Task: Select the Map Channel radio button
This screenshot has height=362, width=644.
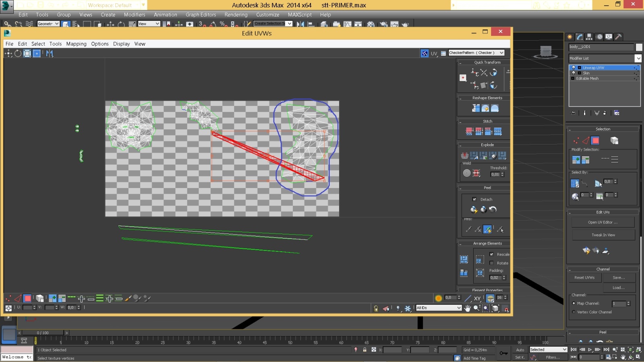Action: (x=574, y=303)
